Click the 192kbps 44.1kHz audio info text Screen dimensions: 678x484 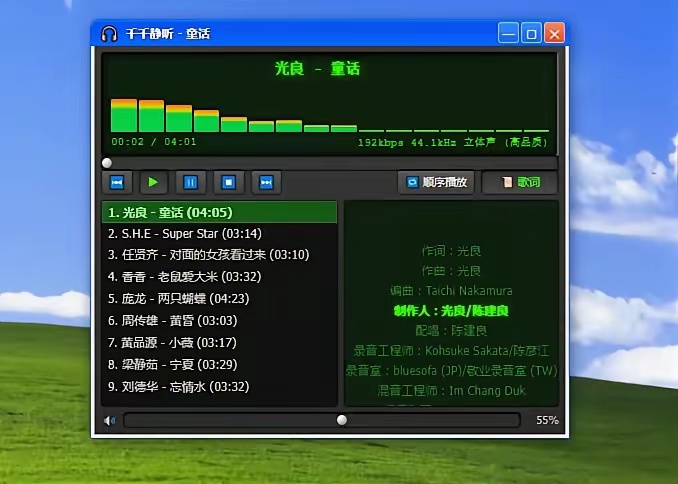[x=452, y=142]
